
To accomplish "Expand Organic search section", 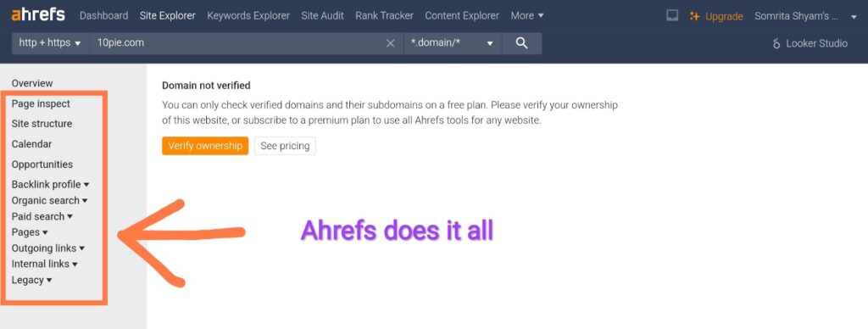I will 50,200.
